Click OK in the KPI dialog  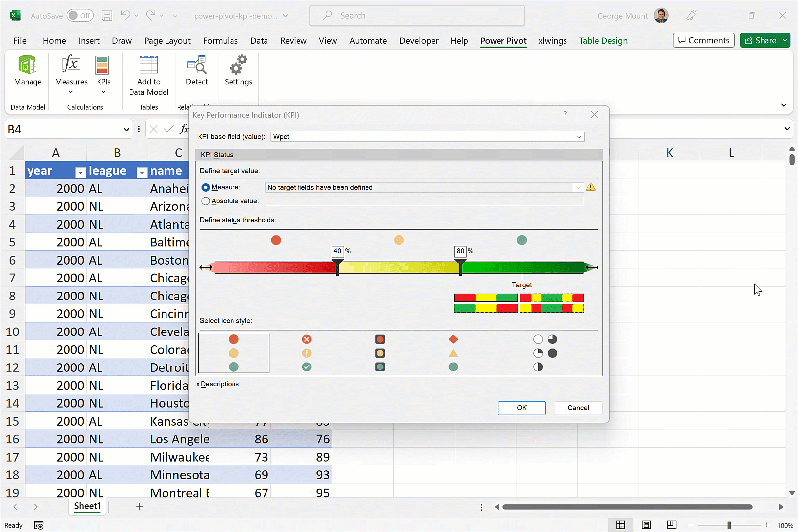click(x=521, y=408)
